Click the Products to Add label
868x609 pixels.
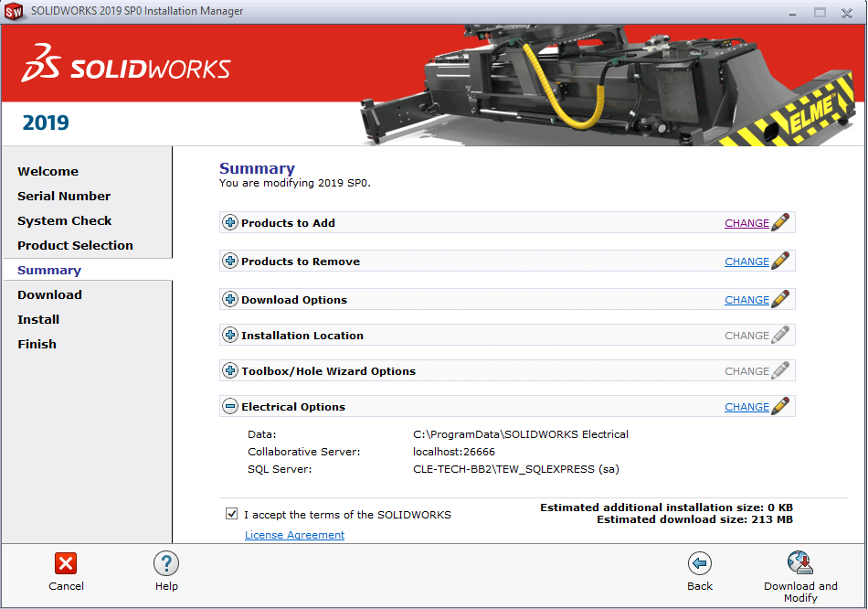(x=288, y=223)
